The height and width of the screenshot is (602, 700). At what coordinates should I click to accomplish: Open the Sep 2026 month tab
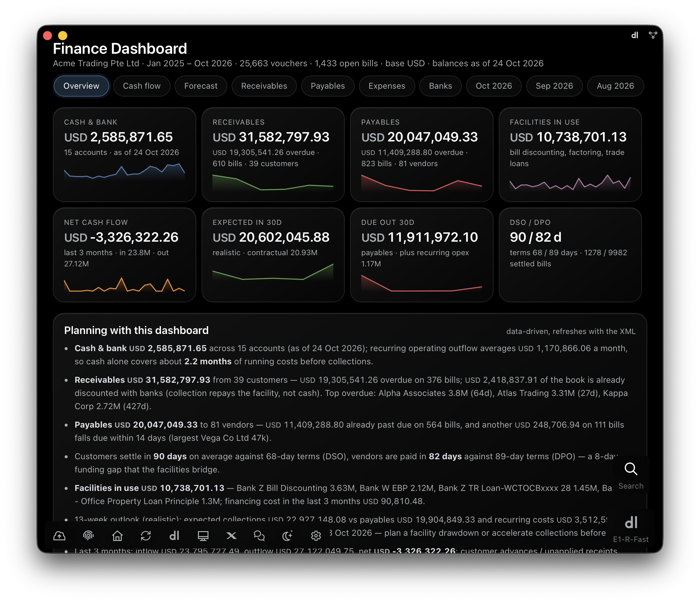click(555, 86)
